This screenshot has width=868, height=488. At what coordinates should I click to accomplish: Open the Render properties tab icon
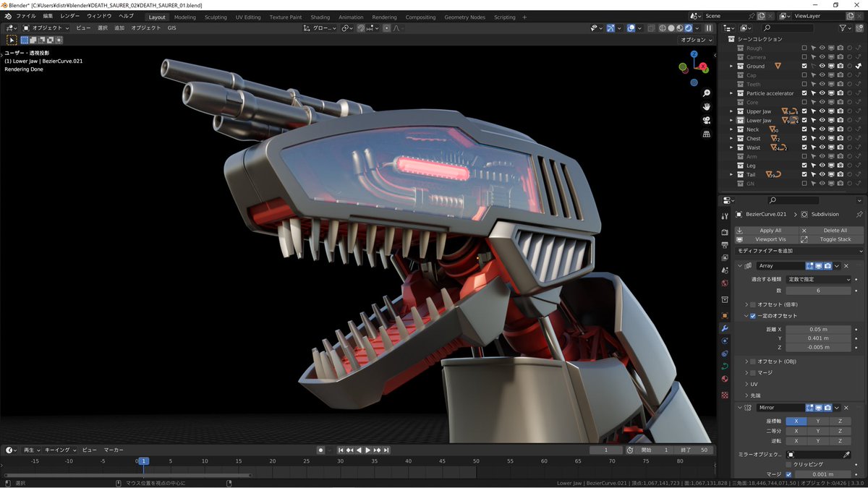(x=725, y=232)
